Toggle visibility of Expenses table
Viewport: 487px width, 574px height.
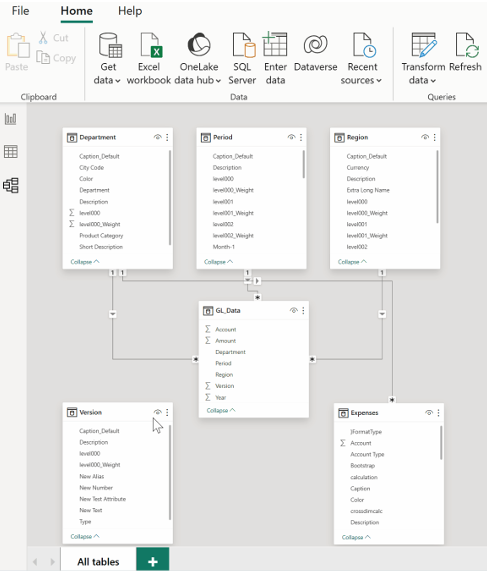429,413
